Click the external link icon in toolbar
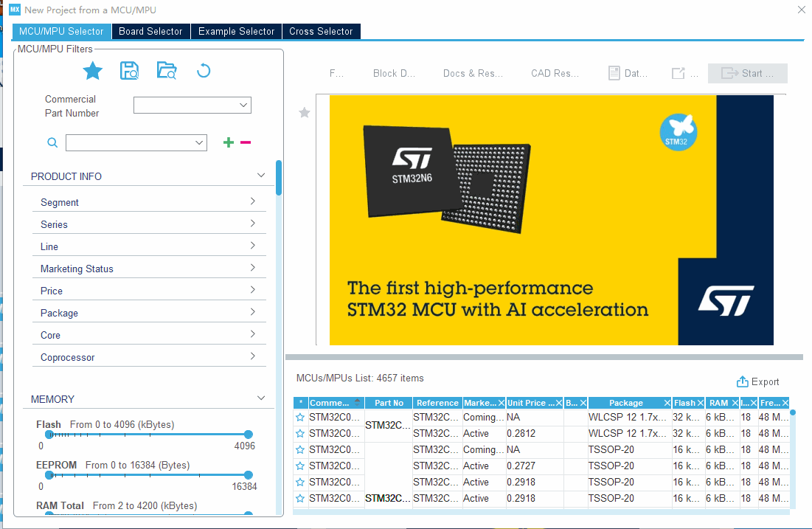Image resolution: width=812 pixels, height=529 pixels. click(678, 73)
